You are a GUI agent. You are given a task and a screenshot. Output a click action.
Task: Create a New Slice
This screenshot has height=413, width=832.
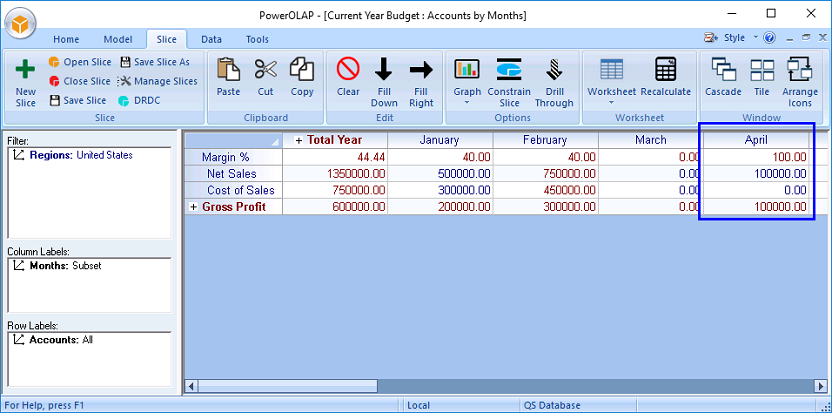tap(25, 82)
